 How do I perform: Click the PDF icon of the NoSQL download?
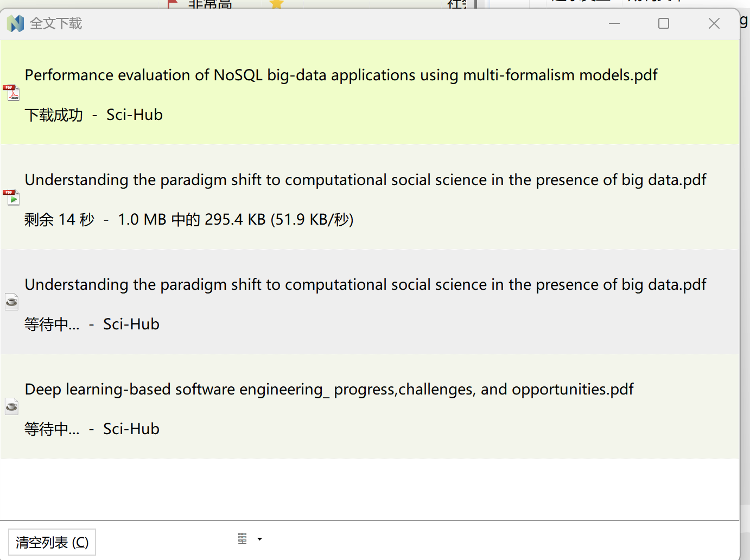tap(11, 93)
